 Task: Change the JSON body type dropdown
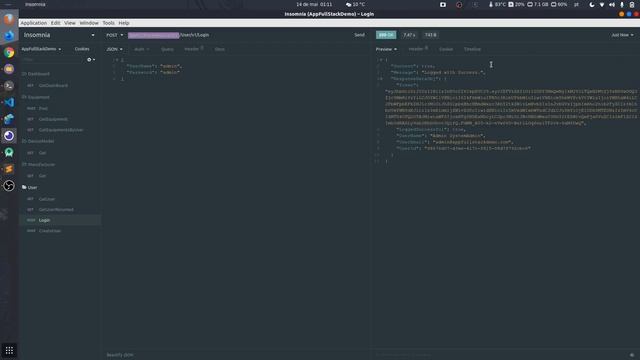pyautogui.click(x=114, y=49)
